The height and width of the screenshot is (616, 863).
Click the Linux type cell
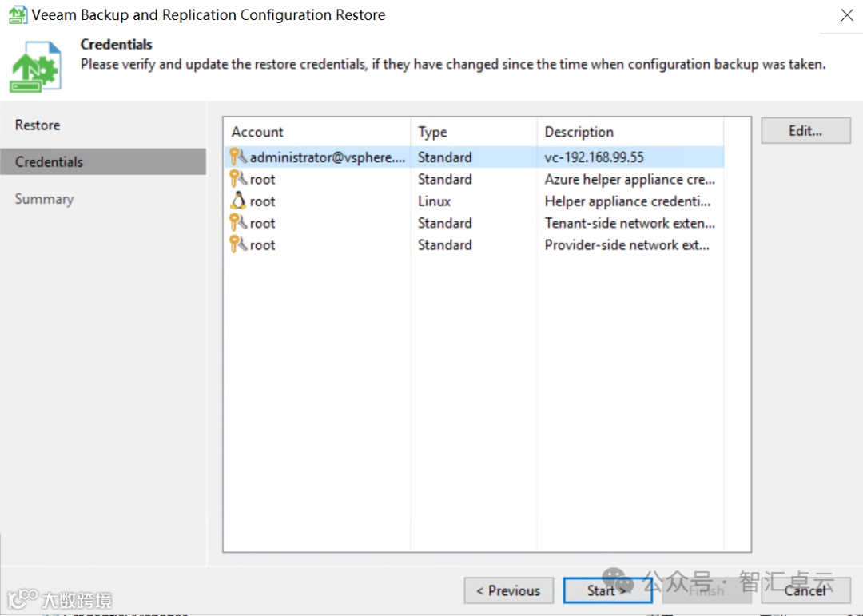pyautogui.click(x=434, y=201)
